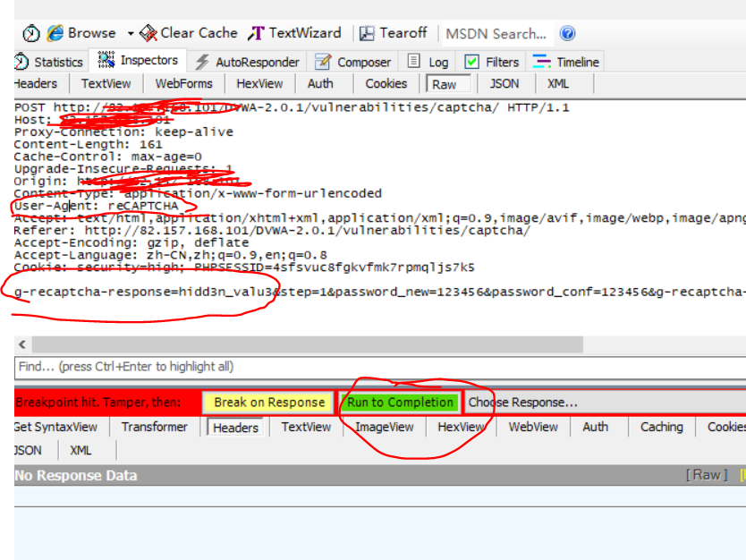
Task: Click the Content-Type header line
Action: click(198, 194)
